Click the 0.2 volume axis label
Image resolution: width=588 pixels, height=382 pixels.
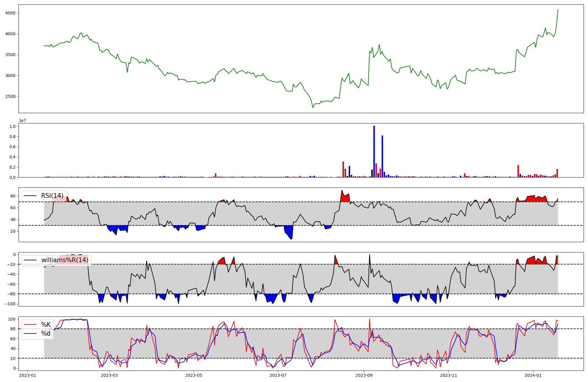pos(12,167)
